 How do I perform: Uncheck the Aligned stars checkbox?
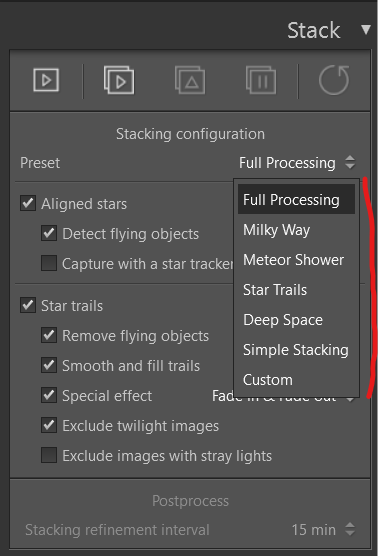pos(28,204)
